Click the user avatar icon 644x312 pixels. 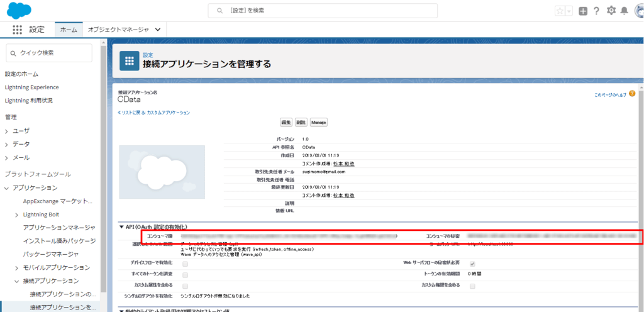[639, 11]
